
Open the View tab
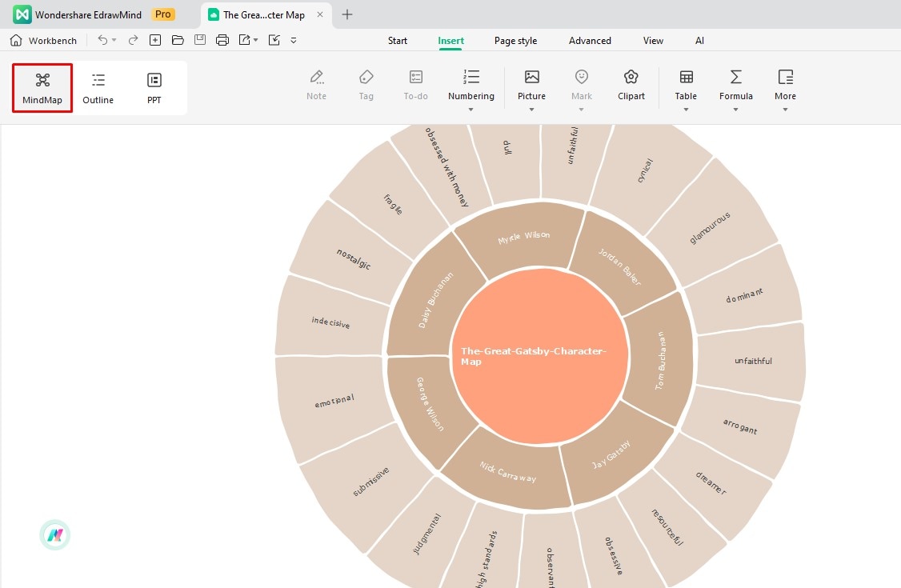(653, 41)
